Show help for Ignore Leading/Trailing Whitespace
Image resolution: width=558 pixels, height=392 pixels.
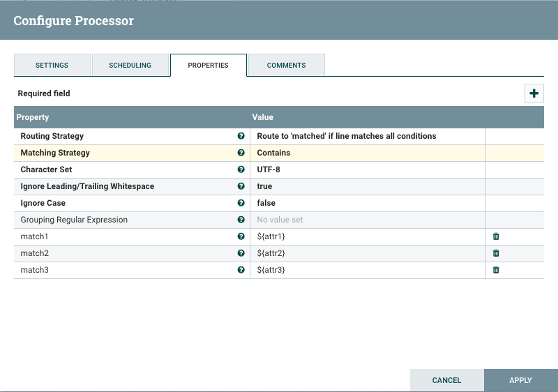tap(241, 186)
